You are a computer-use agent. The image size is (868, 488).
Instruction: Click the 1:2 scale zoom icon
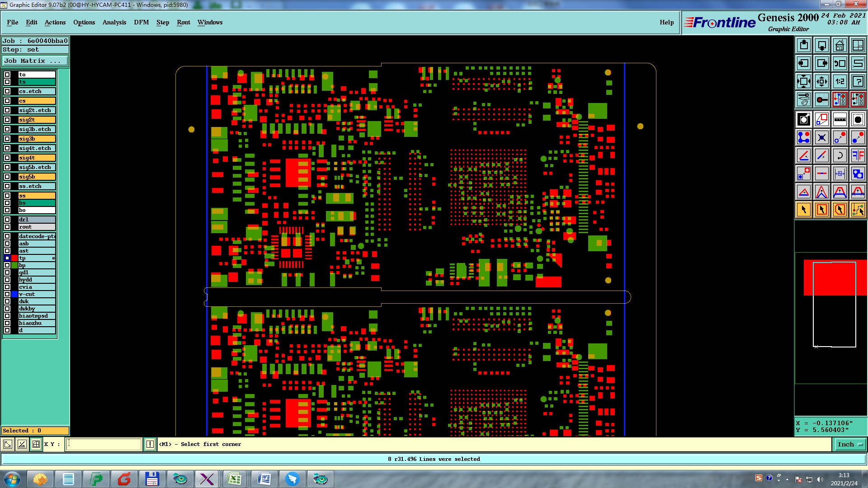point(840,81)
